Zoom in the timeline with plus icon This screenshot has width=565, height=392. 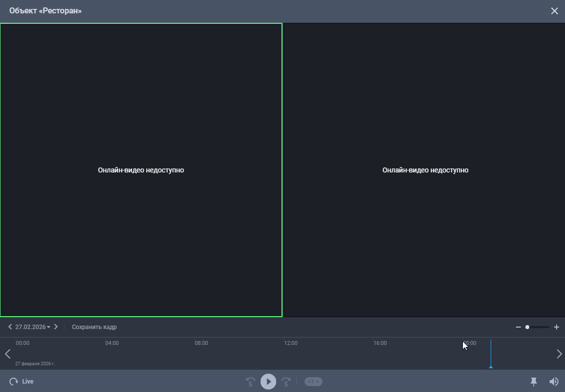(x=557, y=327)
